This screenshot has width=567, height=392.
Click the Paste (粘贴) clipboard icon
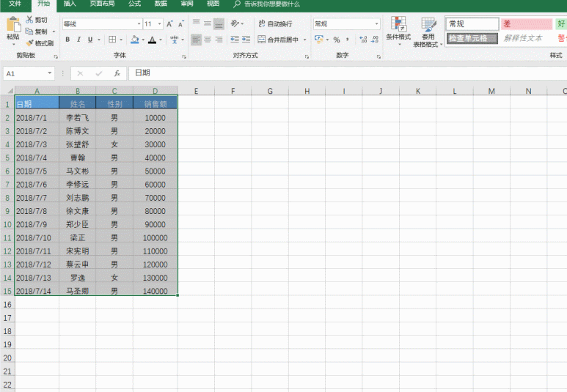click(12, 26)
